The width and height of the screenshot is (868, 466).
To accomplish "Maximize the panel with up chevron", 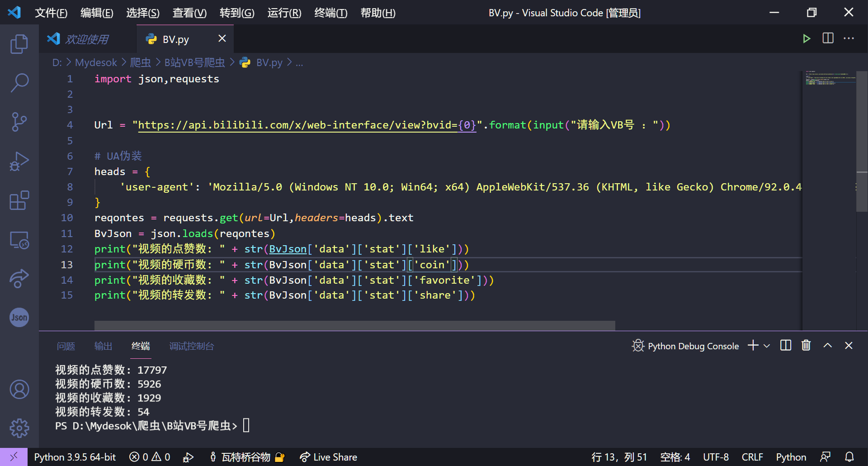I will tap(827, 346).
